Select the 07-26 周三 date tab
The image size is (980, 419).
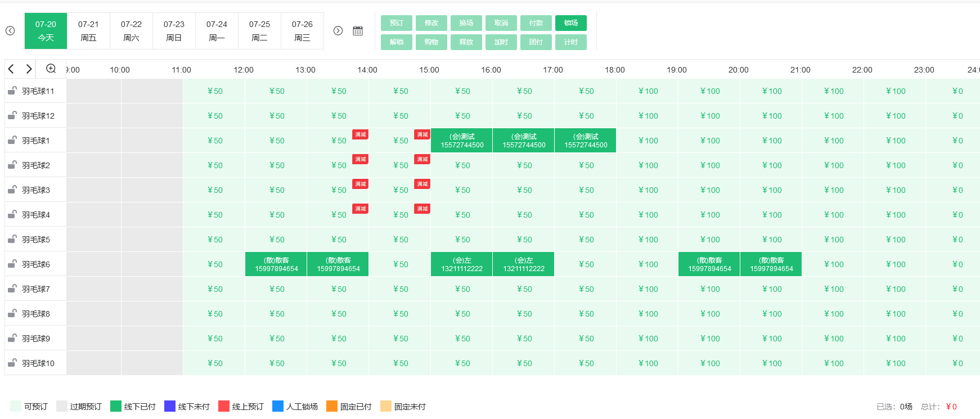(302, 31)
